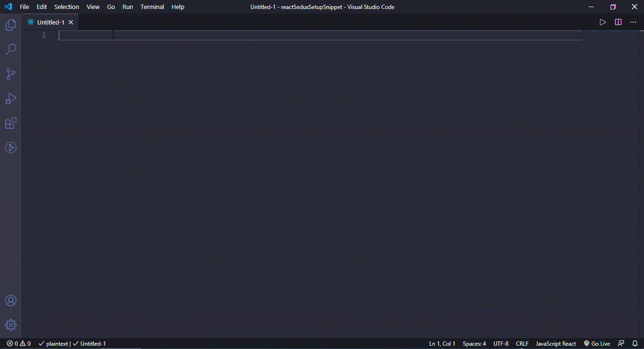
Task: Open the Run menu
Action: coord(127,7)
